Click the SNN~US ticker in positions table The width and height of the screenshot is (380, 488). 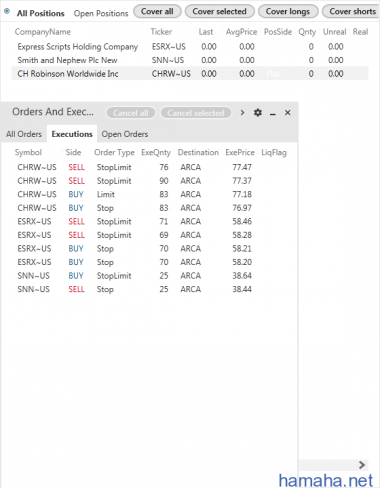click(168, 60)
